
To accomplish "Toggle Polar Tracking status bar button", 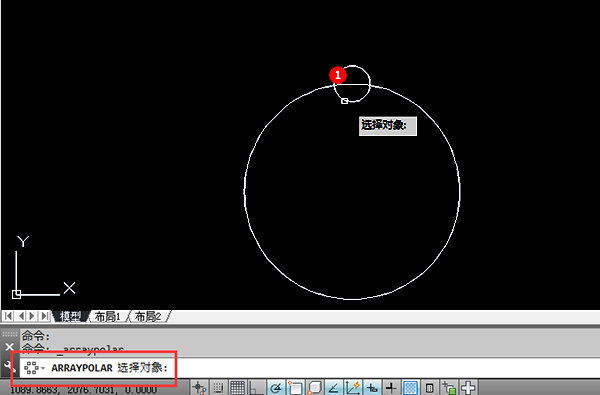I will point(276,388).
